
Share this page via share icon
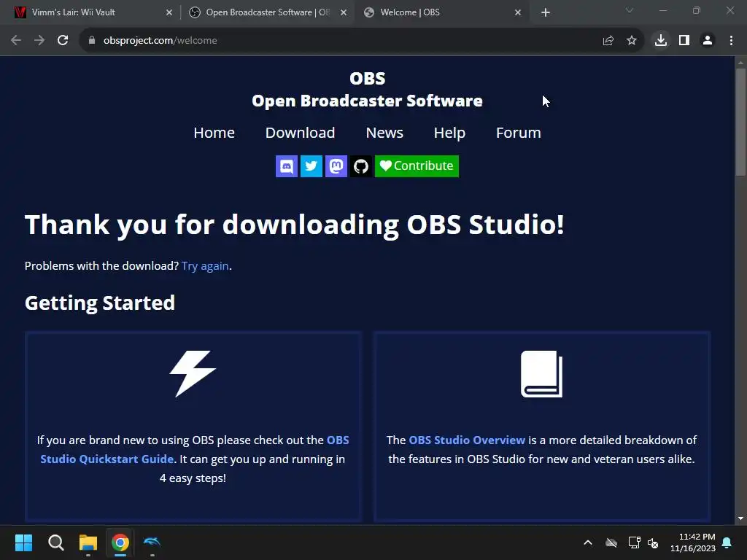click(608, 41)
